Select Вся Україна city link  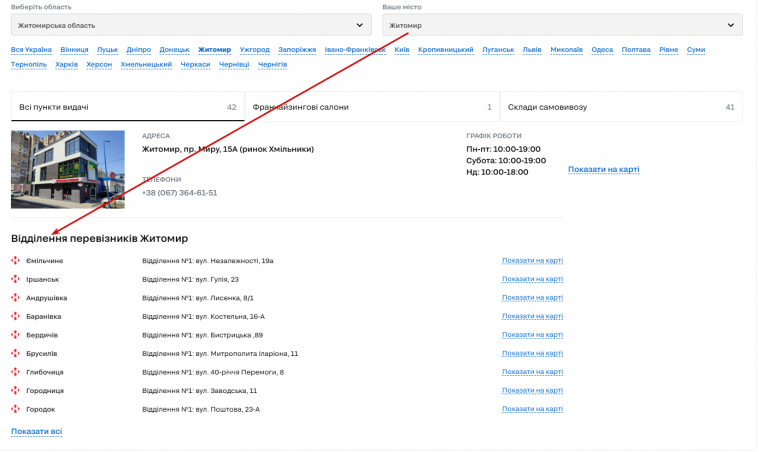[x=31, y=50]
